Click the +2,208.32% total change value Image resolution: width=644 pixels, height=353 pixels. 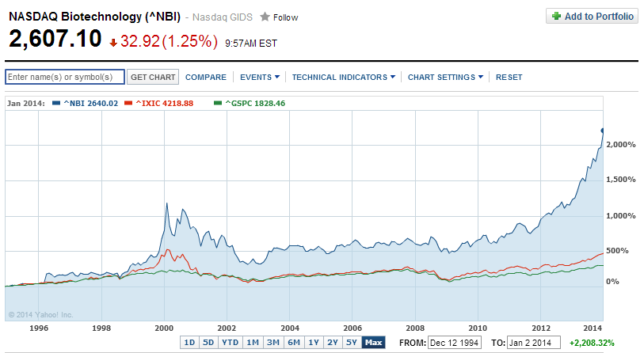592,343
